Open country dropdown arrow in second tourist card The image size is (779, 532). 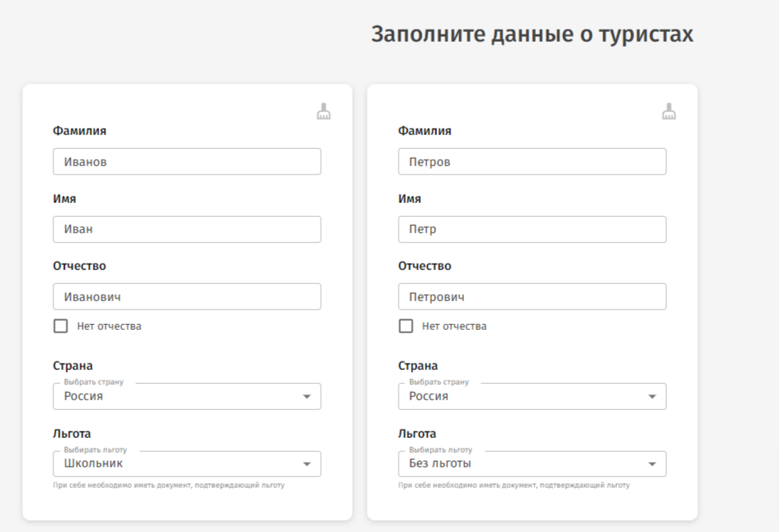[x=652, y=397]
